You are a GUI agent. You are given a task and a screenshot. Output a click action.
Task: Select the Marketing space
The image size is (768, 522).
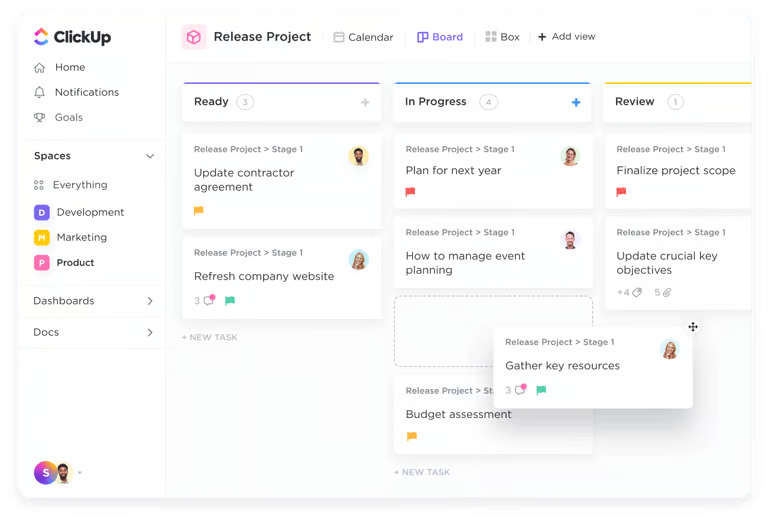click(81, 237)
